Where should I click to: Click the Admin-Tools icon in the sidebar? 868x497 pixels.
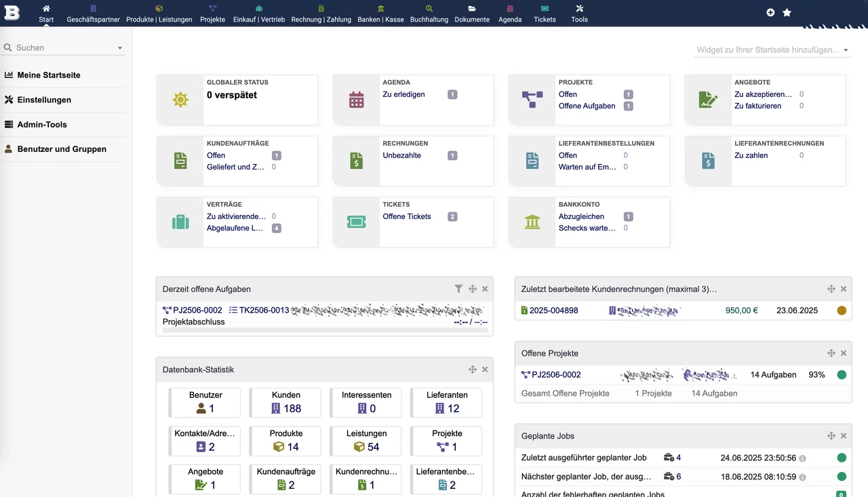(x=9, y=124)
